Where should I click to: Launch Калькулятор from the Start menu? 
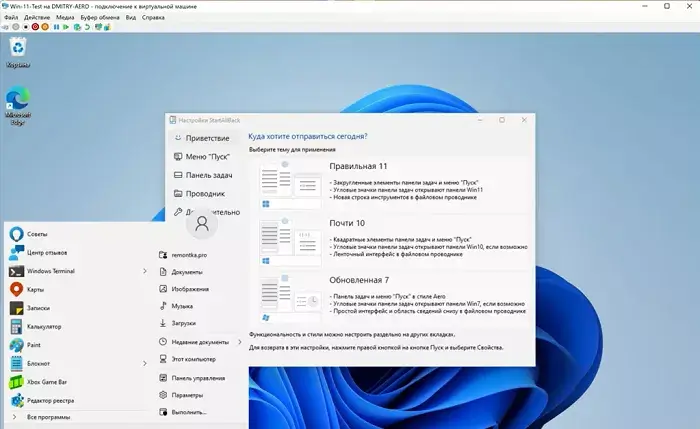pos(46,326)
